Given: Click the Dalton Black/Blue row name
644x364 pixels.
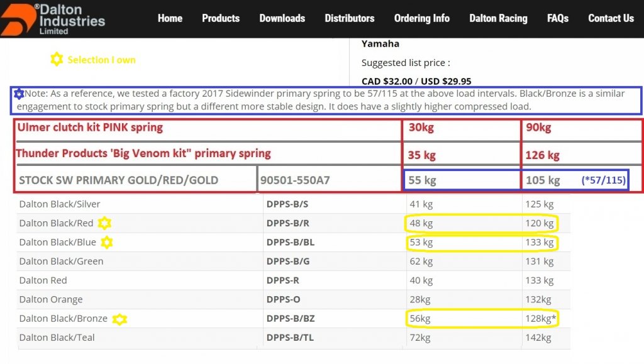Looking at the screenshot, I should (x=57, y=243).
